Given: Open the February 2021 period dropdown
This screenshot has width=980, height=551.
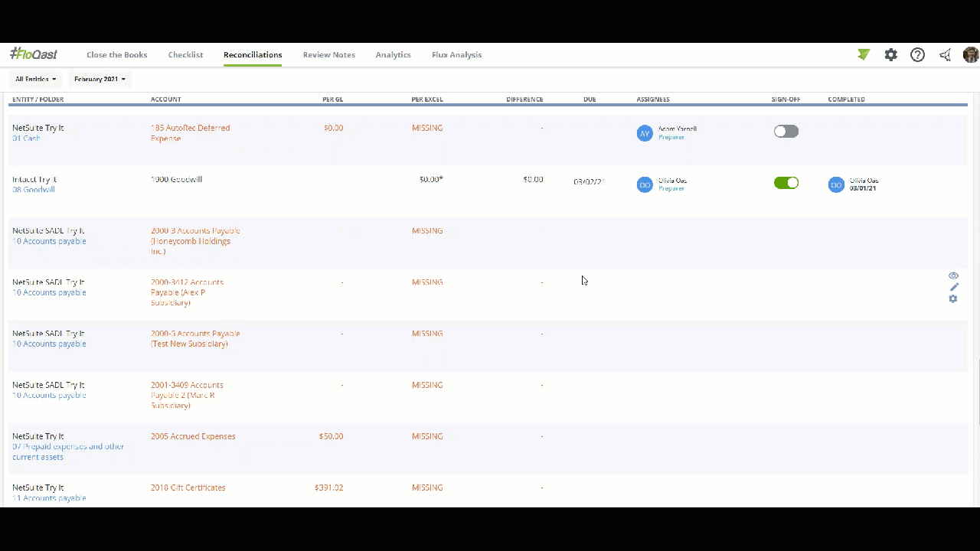Looking at the screenshot, I should point(100,79).
